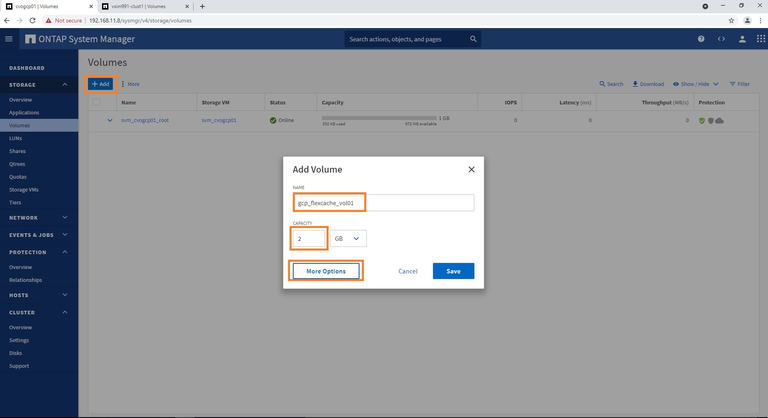Click the search magnifier in search bar
The height and width of the screenshot is (418, 768).
pos(473,39)
